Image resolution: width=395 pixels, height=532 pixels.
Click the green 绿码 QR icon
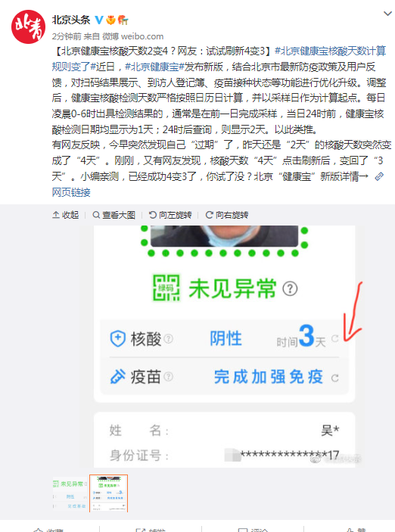point(166,288)
